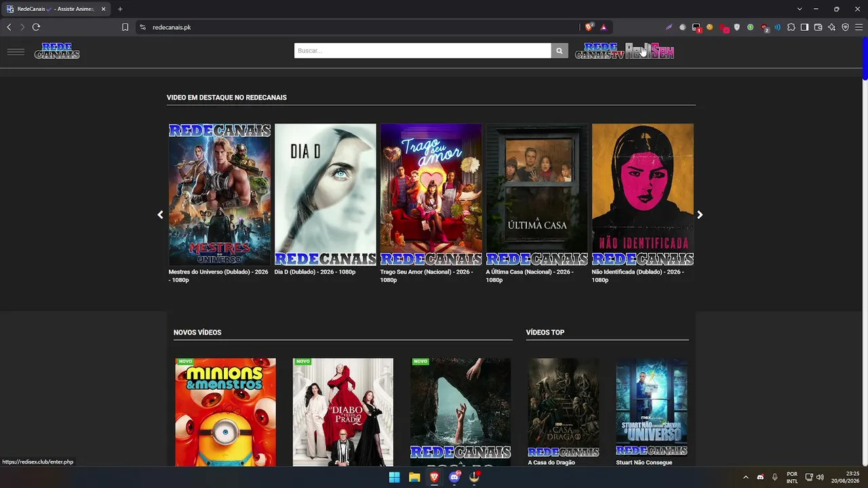Go back with the browser back arrow
868x488 pixels.
[x=9, y=27]
